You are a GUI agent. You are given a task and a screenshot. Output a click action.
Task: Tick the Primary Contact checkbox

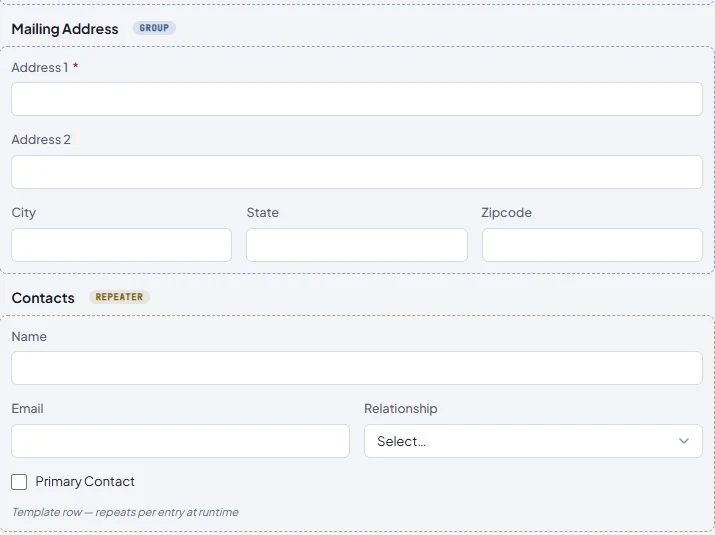19,482
